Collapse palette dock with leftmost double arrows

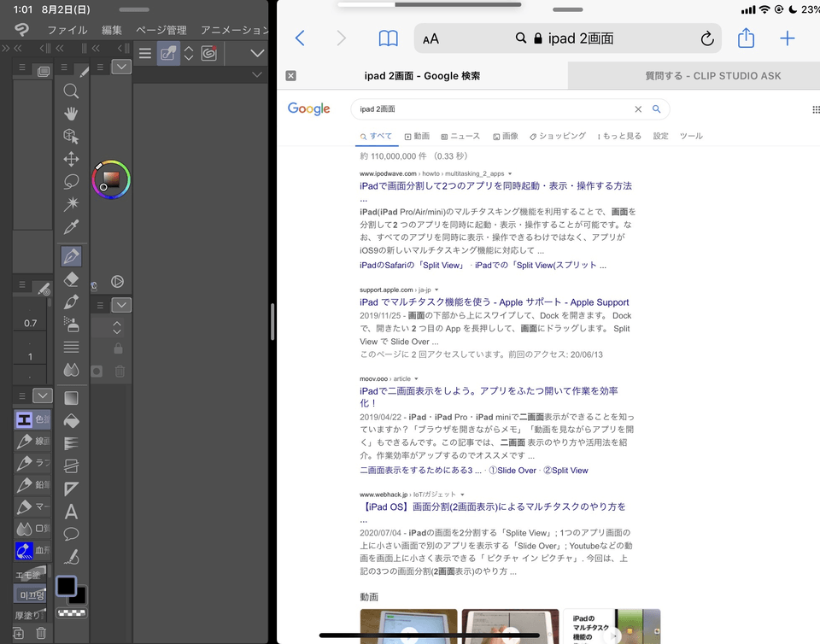click(6, 49)
